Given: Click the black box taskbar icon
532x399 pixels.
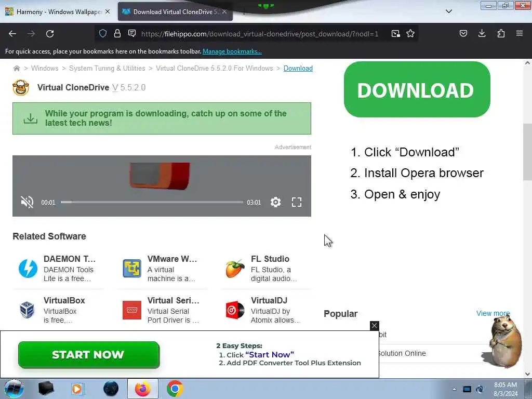Looking at the screenshot, I should pyautogui.click(x=46, y=389).
